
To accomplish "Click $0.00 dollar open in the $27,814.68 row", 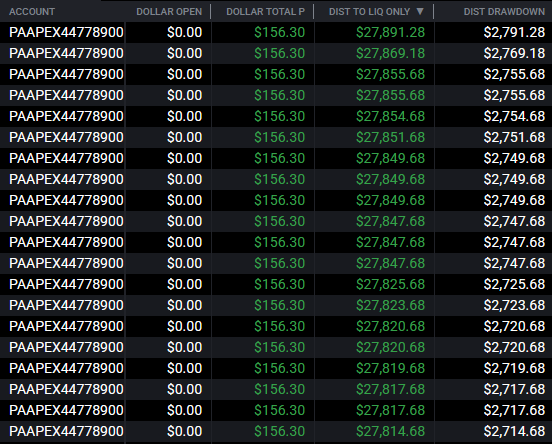I will coord(184,431).
